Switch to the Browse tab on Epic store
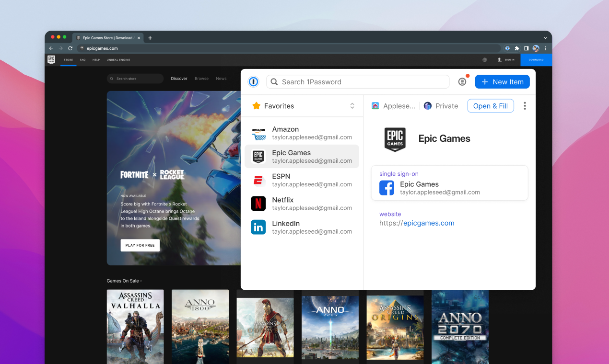This screenshot has width=609, height=364. point(201,79)
